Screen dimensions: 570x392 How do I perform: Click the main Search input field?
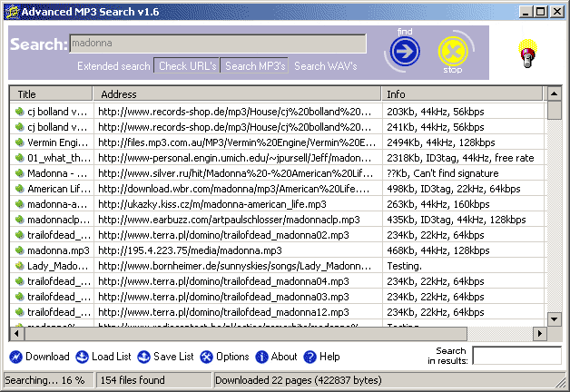tap(218, 44)
